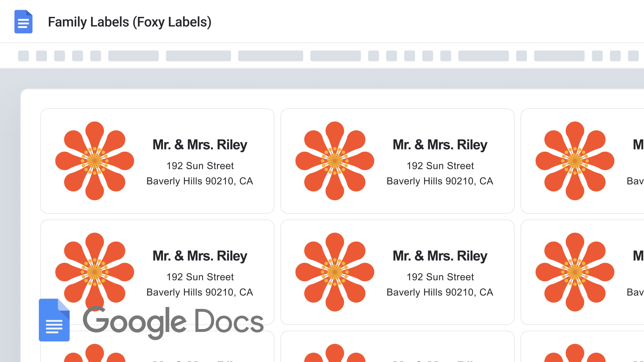Select the flower image in the top-left label
Image resolution: width=644 pixels, height=362 pixels.
95,161
